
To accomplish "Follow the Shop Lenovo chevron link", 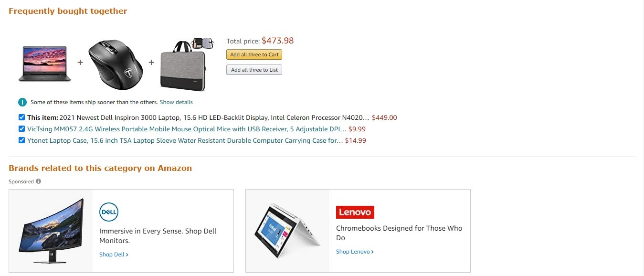I will [x=355, y=252].
